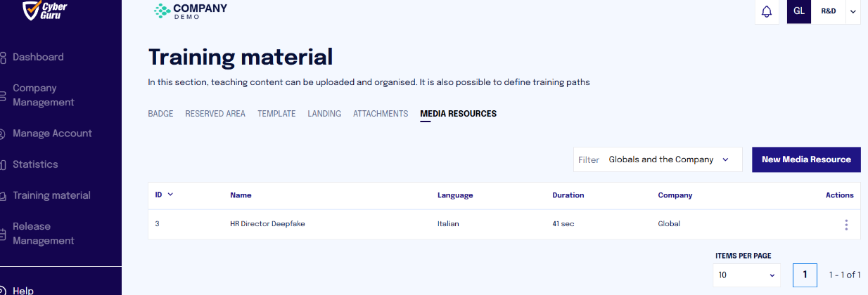Sort the table by ID column
This screenshot has width=868, height=295.
coord(164,195)
